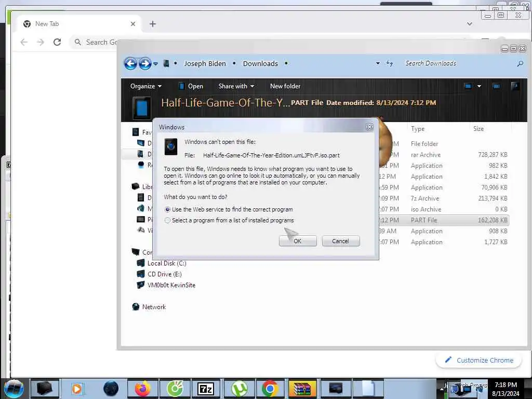Open Chrome's tab search chevron

tap(470, 24)
